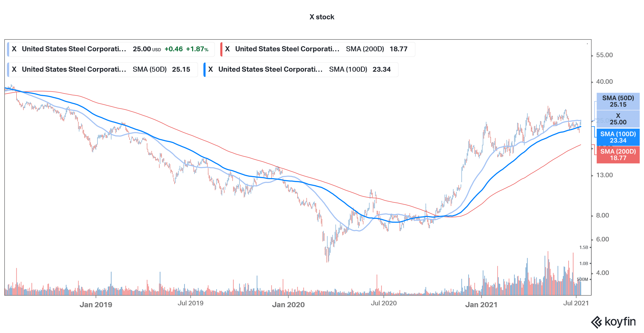
Task: Click the Jan 2021 date label
Action: tap(481, 305)
